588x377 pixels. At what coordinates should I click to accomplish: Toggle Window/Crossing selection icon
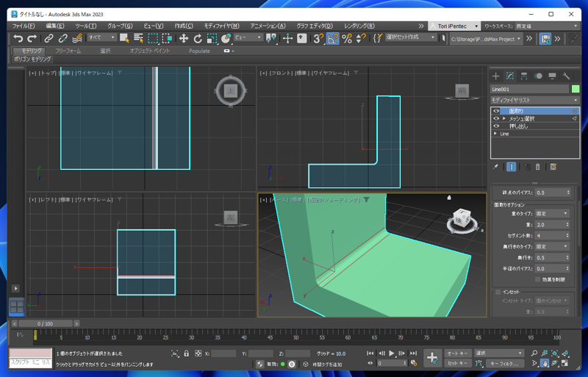pos(167,38)
